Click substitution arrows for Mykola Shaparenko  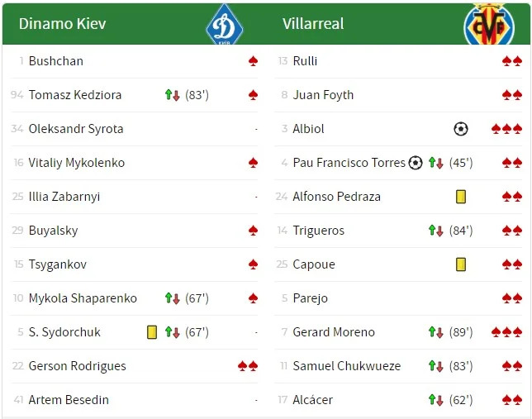[x=173, y=298]
